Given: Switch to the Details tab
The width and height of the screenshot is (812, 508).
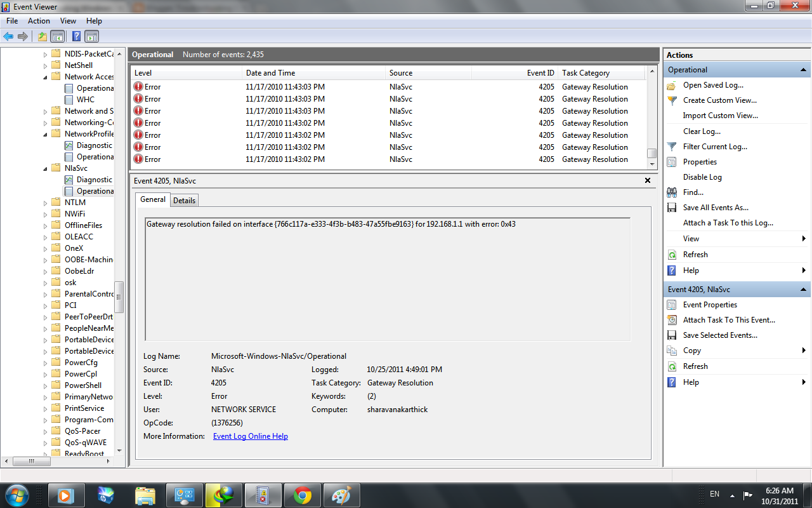Looking at the screenshot, I should [184, 200].
